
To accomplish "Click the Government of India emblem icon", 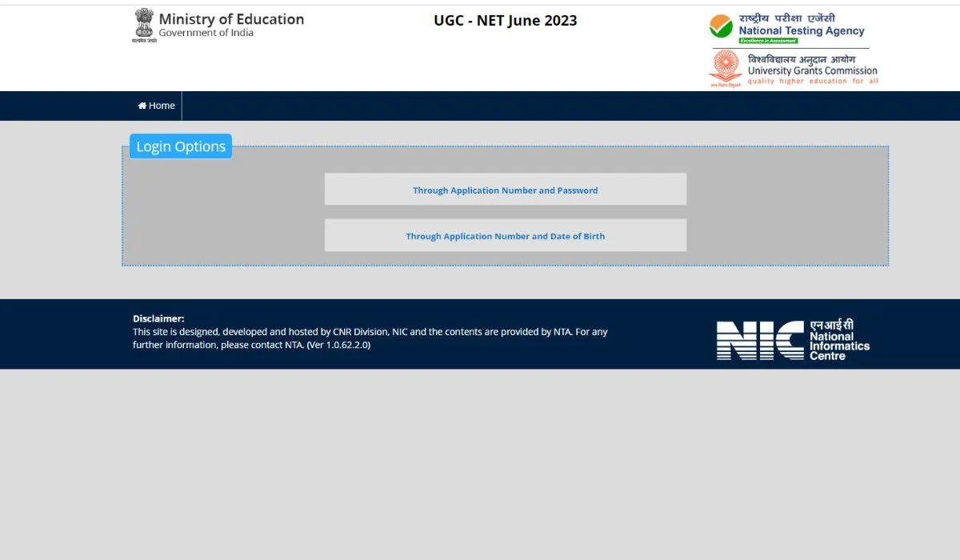I will [143, 25].
